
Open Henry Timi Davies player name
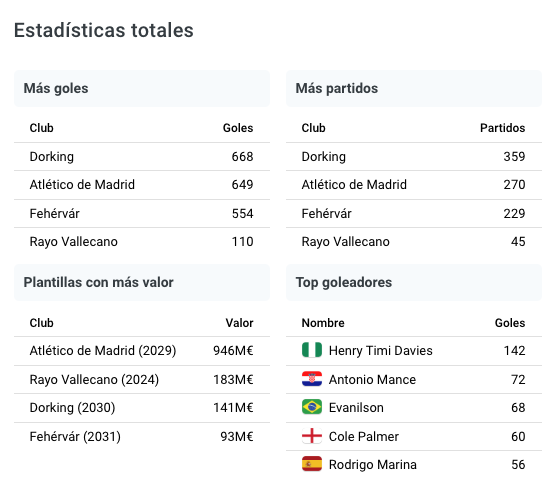click(x=381, y=350)
